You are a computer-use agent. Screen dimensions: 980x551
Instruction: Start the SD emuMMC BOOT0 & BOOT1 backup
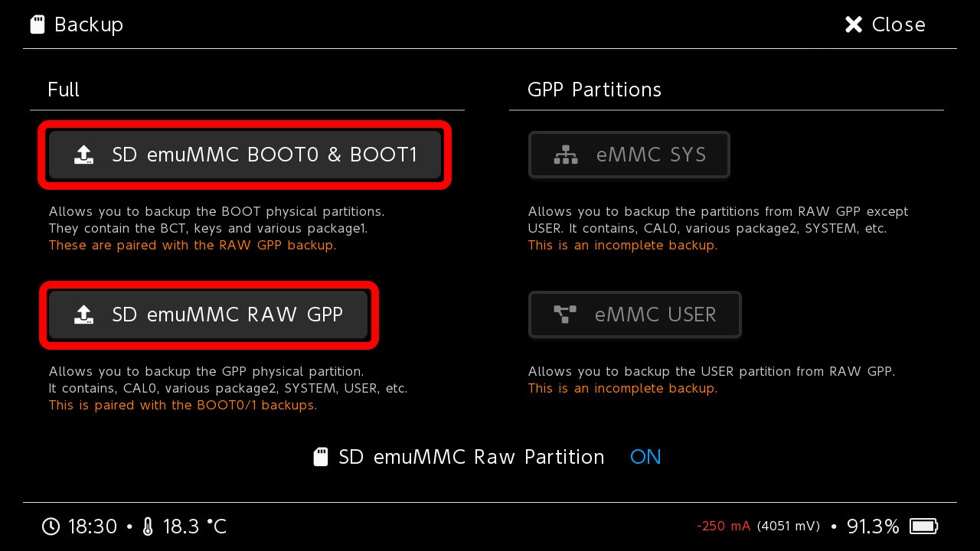coord(264,155)
